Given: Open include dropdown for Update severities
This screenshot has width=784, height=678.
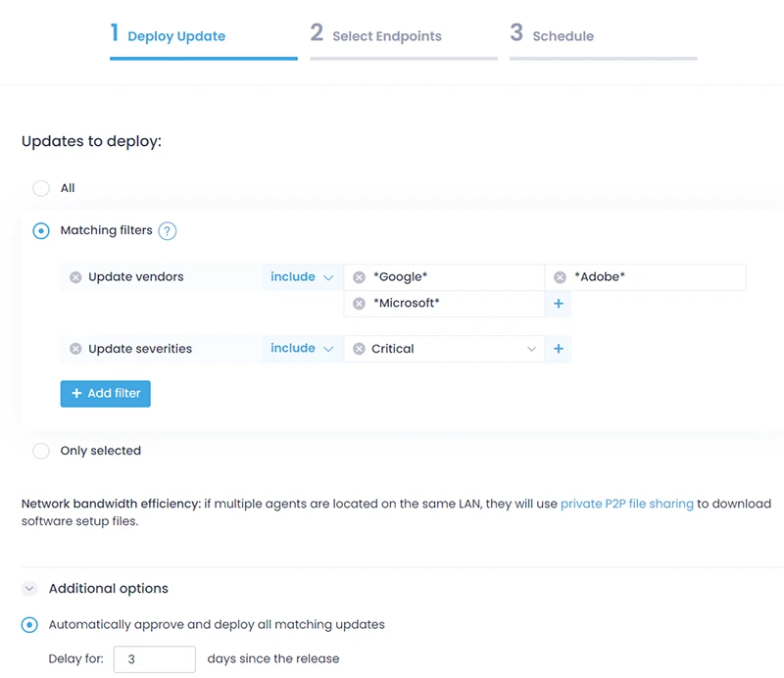Looking at the screenshot, I should [302, 348].
